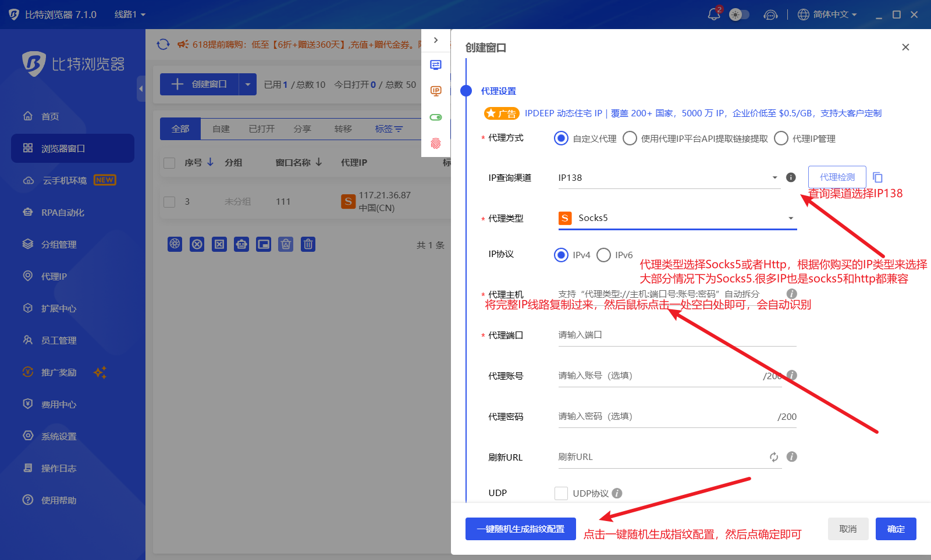Click the copy icon beside 代理检测
The height and width of the screenshot is (560, 931).
877,177
